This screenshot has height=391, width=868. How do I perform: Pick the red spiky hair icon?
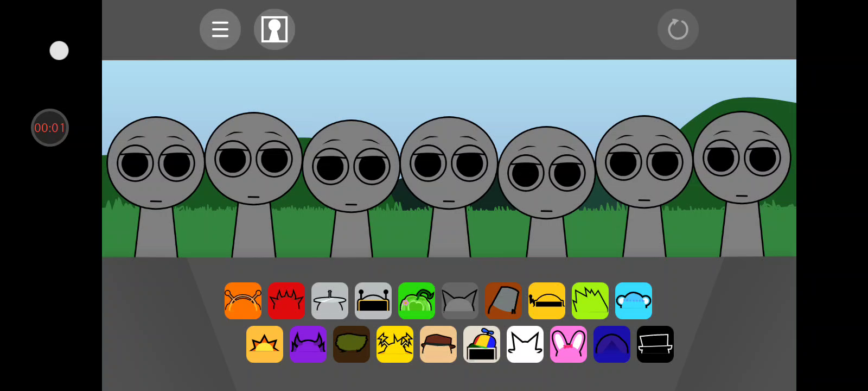click(286, 301)
